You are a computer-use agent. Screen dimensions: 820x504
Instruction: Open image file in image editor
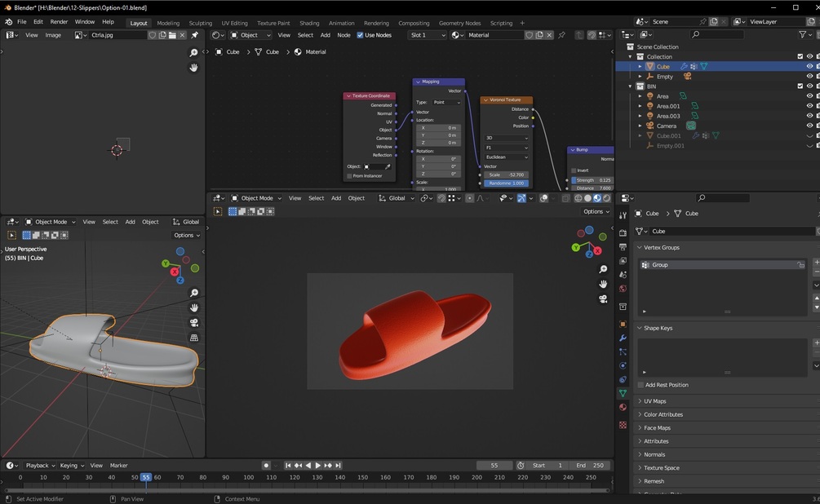click(x=172, y=35)
